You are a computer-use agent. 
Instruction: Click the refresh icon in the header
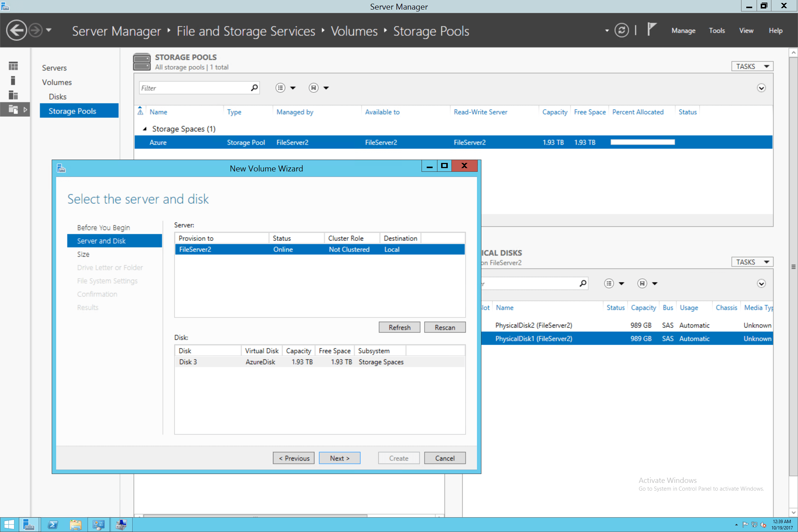click(622, 30)
